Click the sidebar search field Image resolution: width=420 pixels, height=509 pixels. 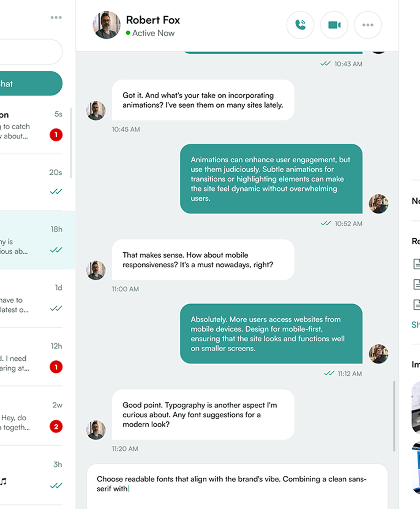pyautogui.click(x=31, y=52)
